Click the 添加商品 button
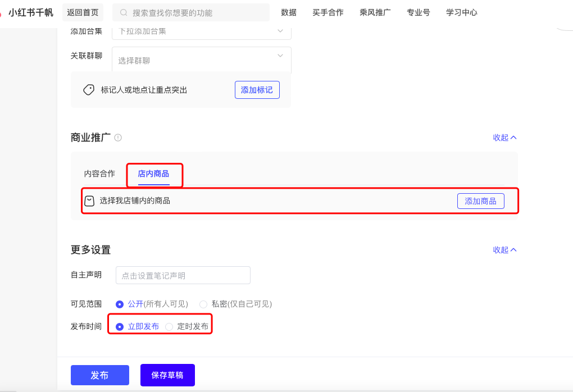 480,201
